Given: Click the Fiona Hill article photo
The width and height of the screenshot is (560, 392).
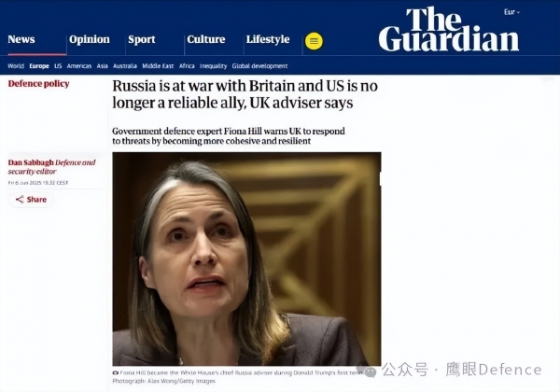Looking at the screenshot, I should pos(246,259).
